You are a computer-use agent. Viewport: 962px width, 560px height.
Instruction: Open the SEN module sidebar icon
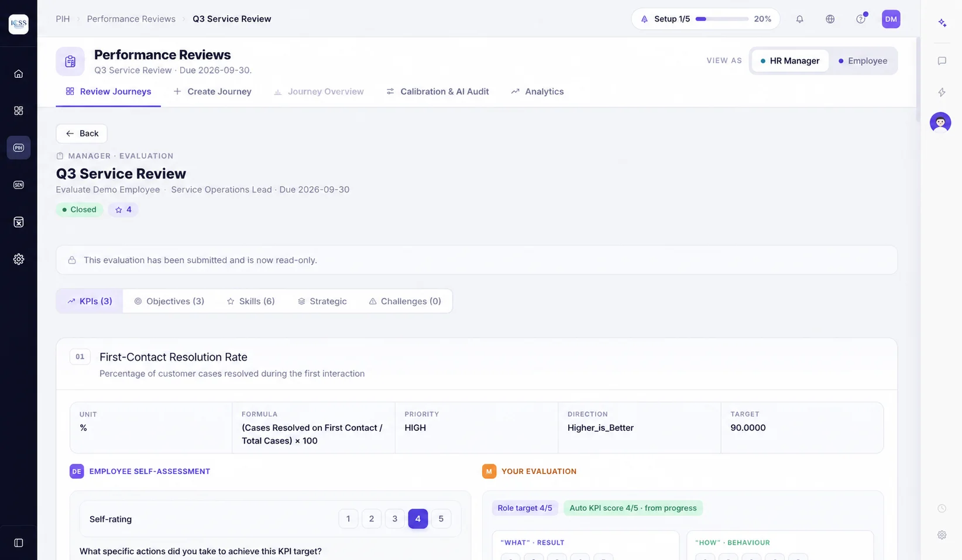(19, 185)
